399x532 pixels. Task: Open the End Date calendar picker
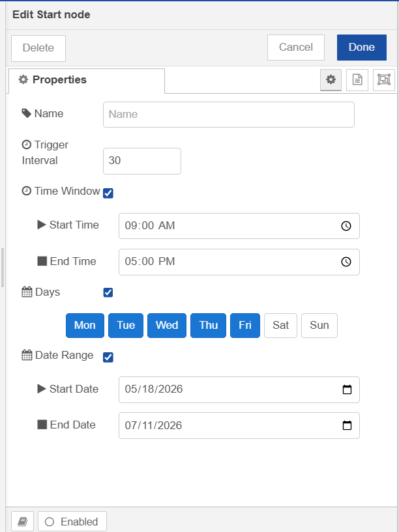[x=347, y=425]
